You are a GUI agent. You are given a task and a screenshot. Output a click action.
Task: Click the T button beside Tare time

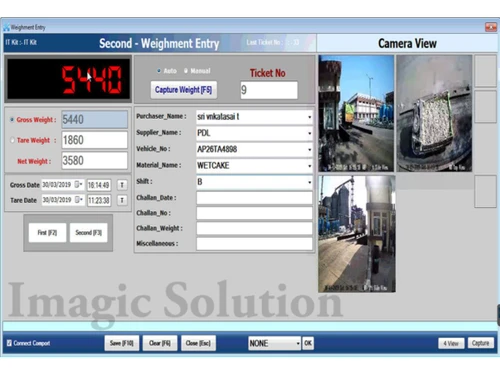point(122,200)
